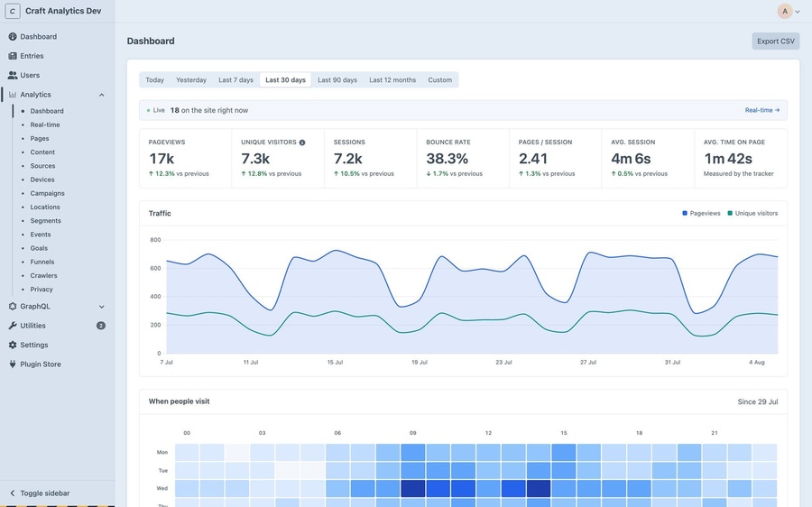812x507 pixels.
Task: Click the '18 on the site right now' text
Action: 209,110
